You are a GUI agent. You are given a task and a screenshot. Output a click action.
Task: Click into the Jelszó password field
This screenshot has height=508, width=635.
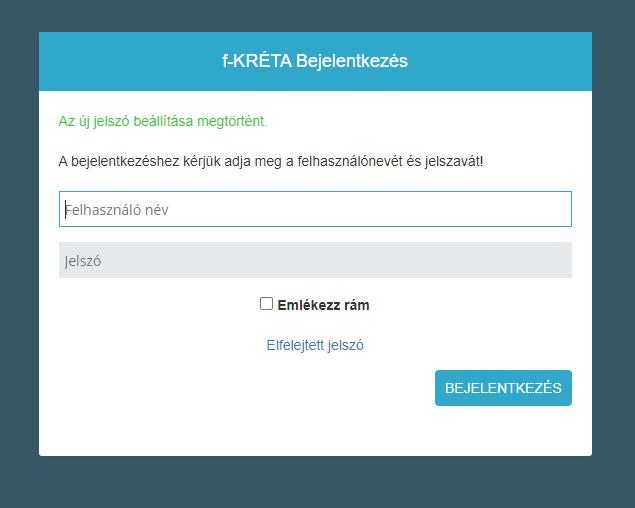[315, 260]
